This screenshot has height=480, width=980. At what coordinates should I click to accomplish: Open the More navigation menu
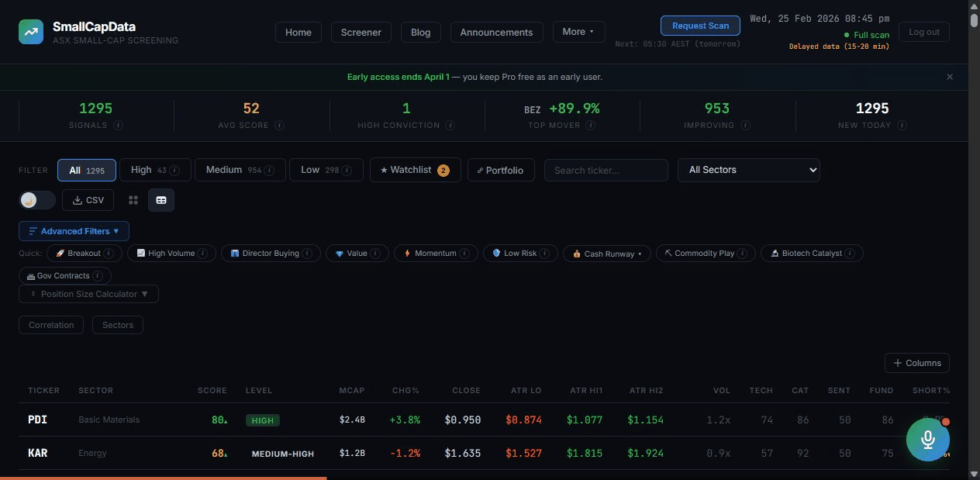(578, 32)
